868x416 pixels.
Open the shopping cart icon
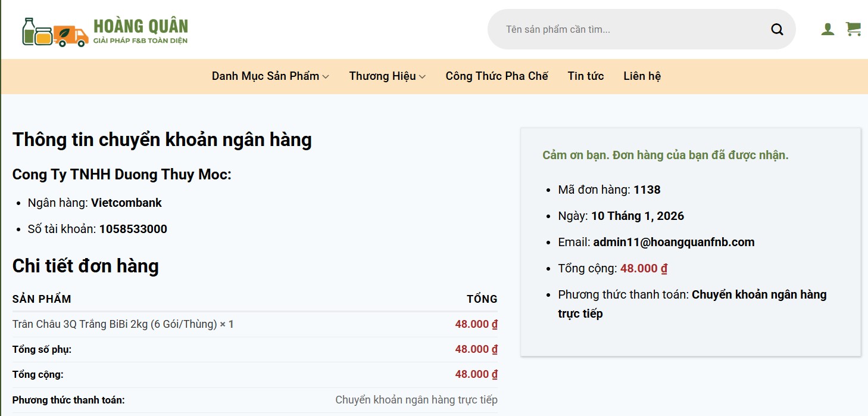854,29
